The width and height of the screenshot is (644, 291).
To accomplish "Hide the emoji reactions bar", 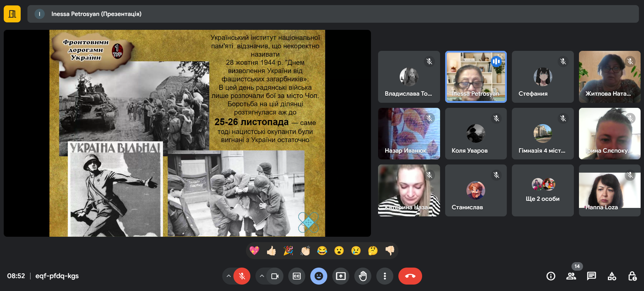I will [318, 276].
